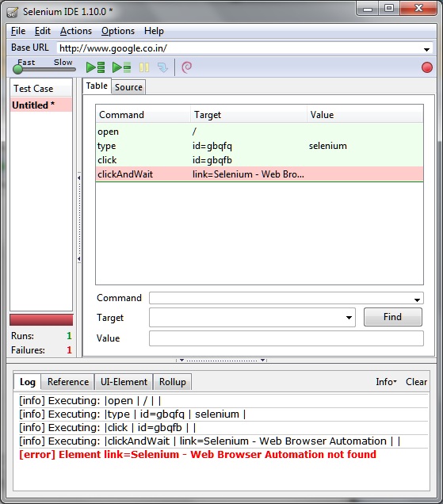443x504 pixels.
Task: Maximize the Selenium IDE window
Action: click(x=389, y=8)
